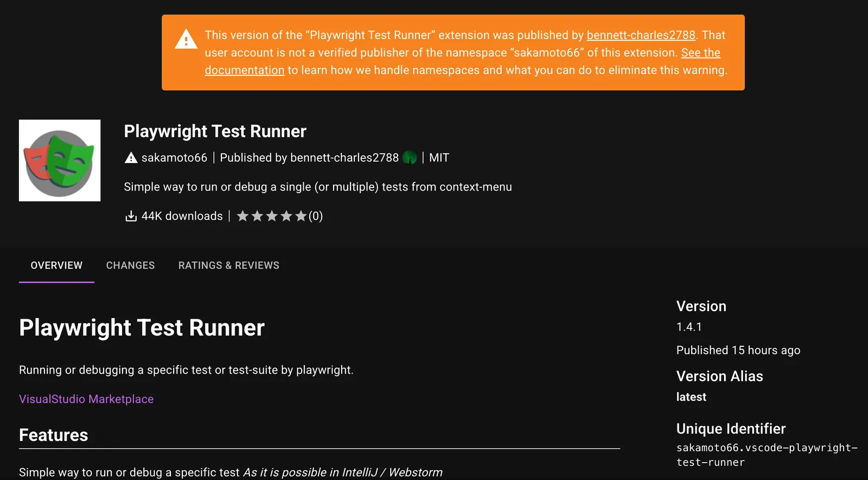Click the warning triangle icon in orange banner
Screen dimensions: 868x480
[186, 39]
